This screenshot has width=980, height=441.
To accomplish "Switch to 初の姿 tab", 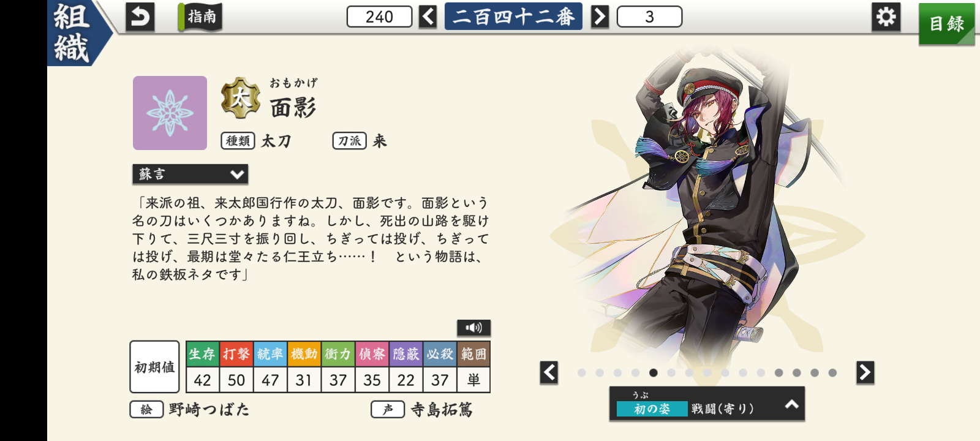I will point(652,409).
